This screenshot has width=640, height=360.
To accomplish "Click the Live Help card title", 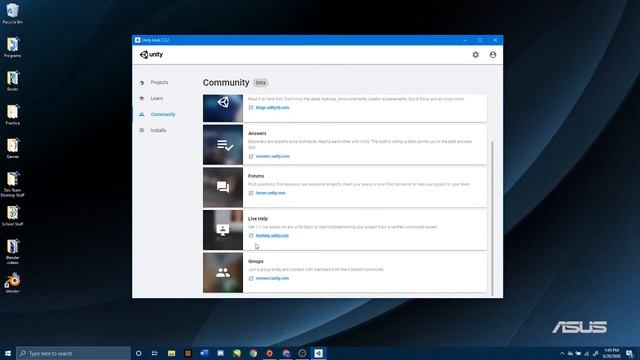I will point(258,219).
